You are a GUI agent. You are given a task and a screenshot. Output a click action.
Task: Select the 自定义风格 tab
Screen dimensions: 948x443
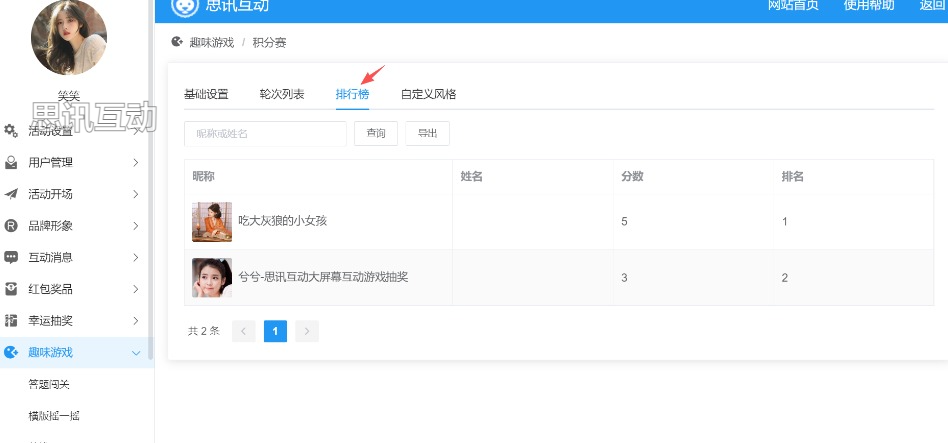click(x=428, y=94)
